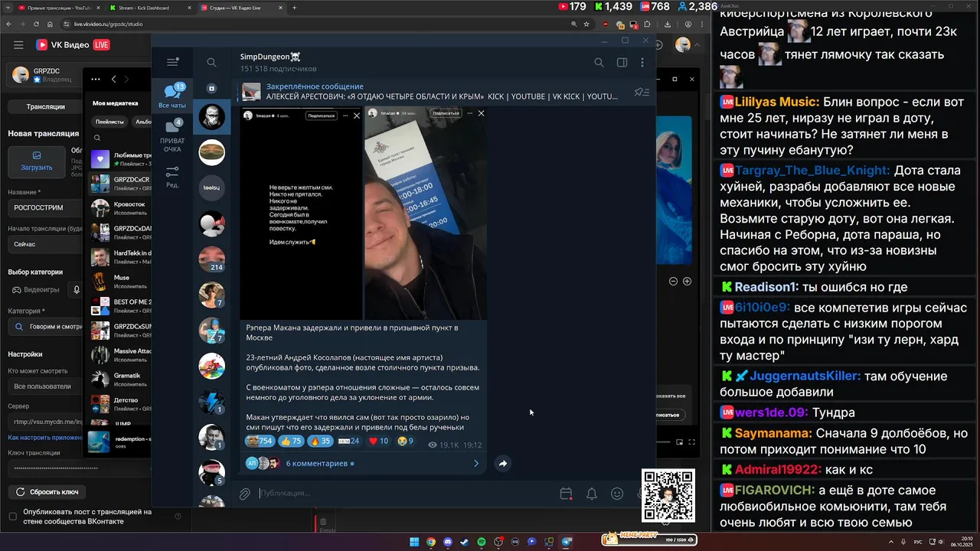
Task: Open the teetsy chat in list
Action: tap(211, 187)
